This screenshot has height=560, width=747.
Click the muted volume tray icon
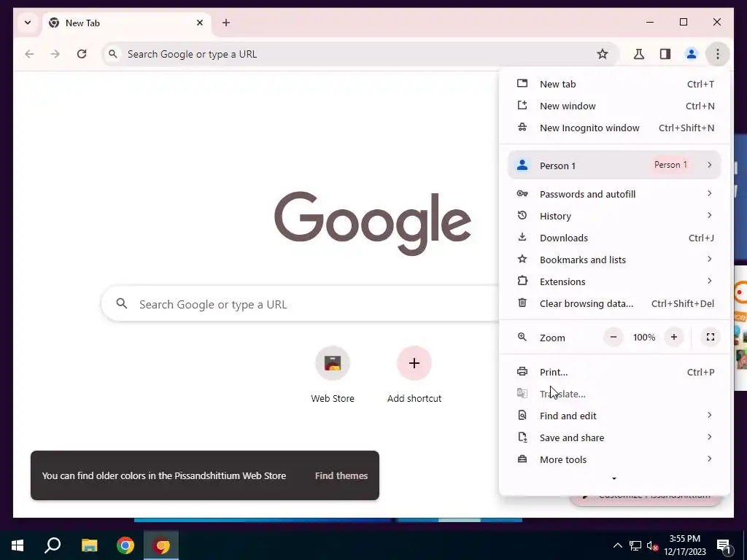[653, 545]
